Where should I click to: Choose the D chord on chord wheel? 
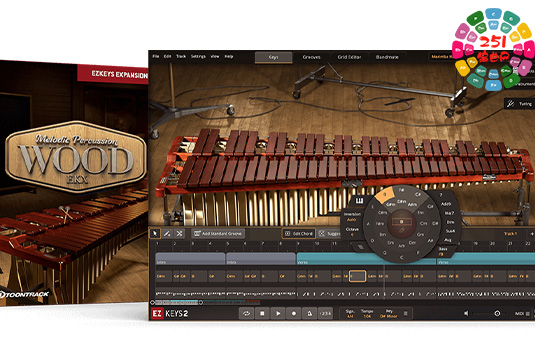pos(372,241)
